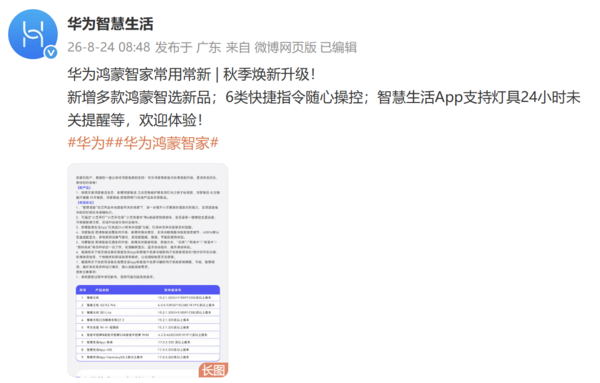This screenshot has height=383, width=600.
Task: Click the blue table header in thumbnail
Action: coord(148,290)
